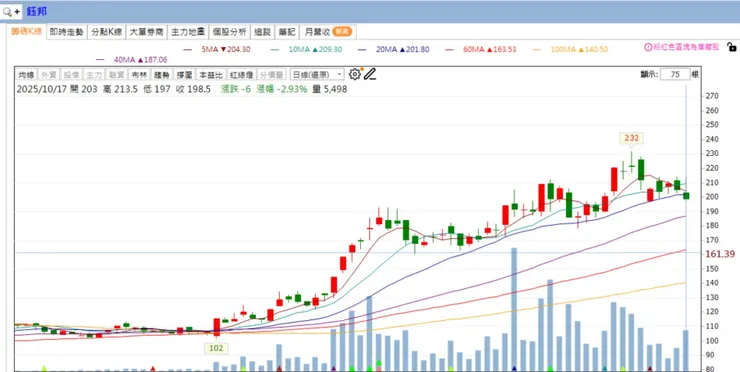Click the display count field showing 75
This screenshot has height=372, width=740.
675,75
